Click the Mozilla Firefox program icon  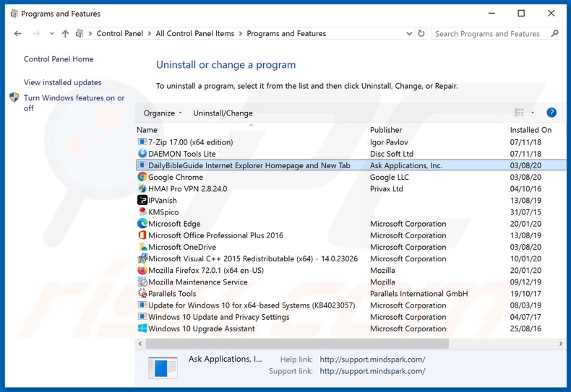[142, 271]
